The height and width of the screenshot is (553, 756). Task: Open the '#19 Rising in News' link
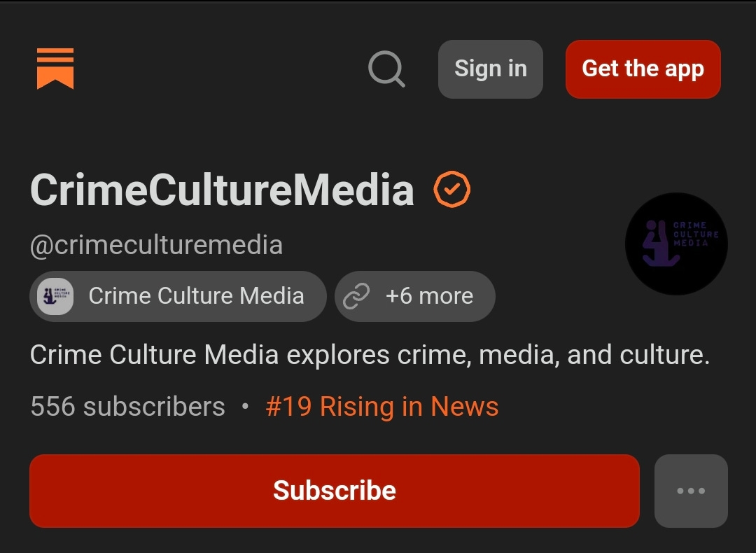[x=382, y=407]
